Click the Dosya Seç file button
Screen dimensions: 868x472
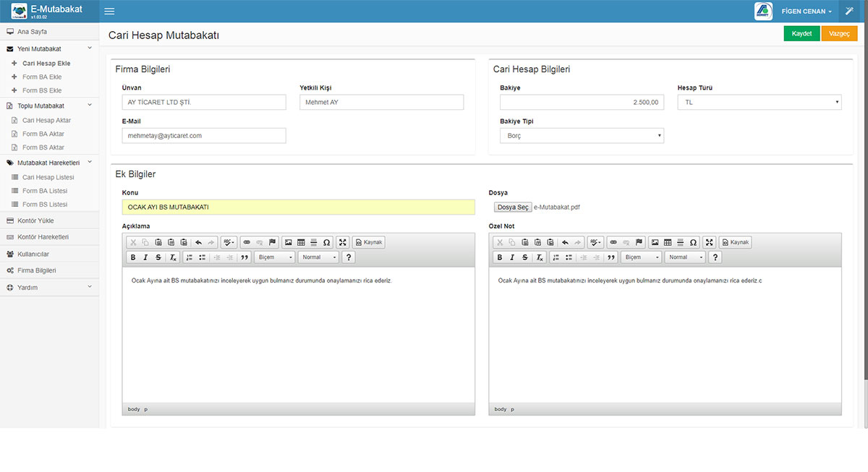513,207
